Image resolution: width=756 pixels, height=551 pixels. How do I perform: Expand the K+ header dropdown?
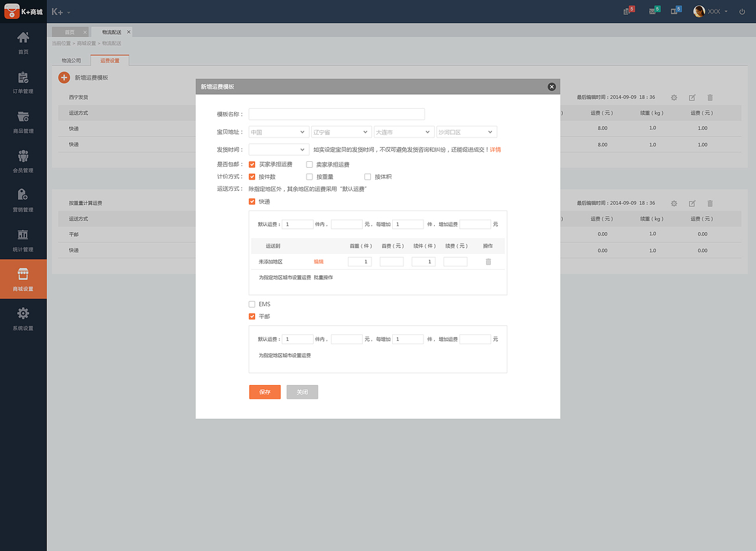69,12
